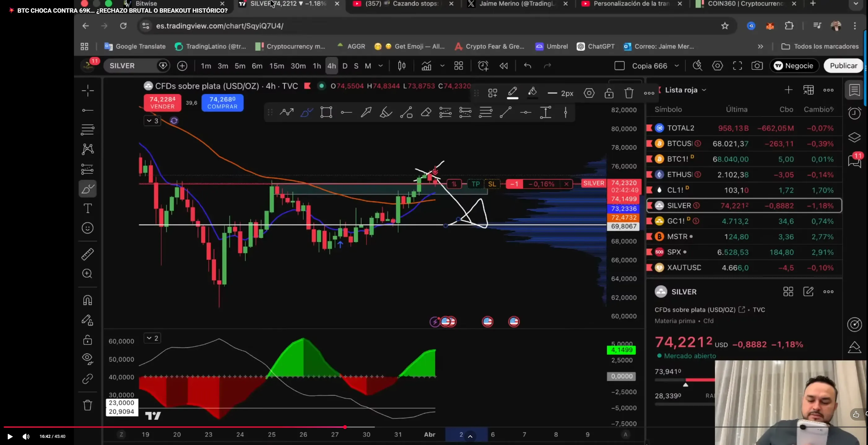Screen dimensions: 868x445
Task: Open drawing settings gear in floating toolbar
Action: pos(589,93)
